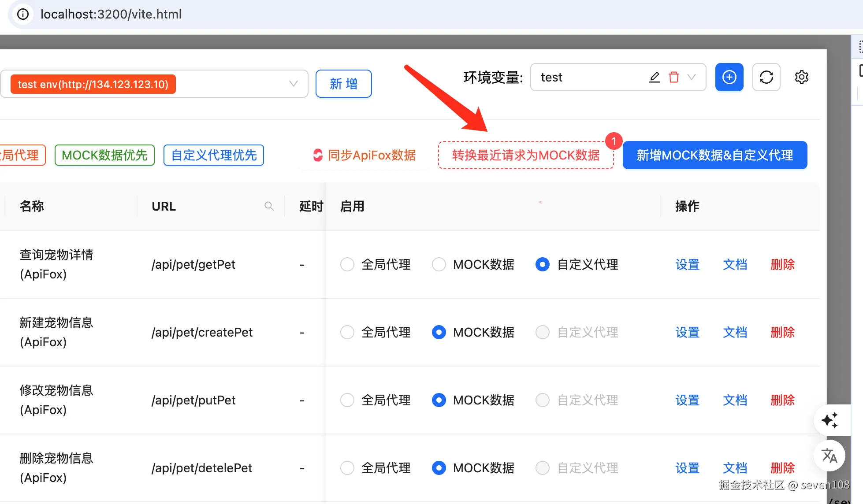863x504 pixels.
Task: Switch to the 自定义代理优先 mode tag
Action: (x=214, y=155)
